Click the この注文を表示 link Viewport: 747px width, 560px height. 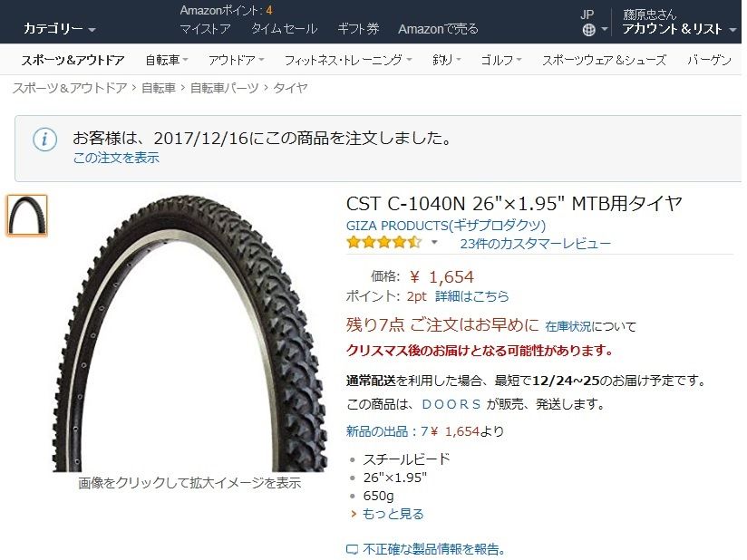(x=116, y=158)
